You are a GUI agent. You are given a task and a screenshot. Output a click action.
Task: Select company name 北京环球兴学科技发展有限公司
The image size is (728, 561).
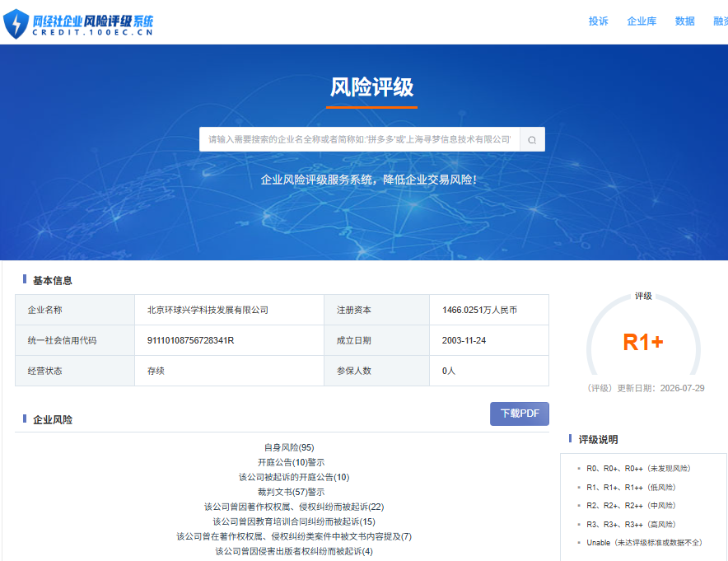208,310
